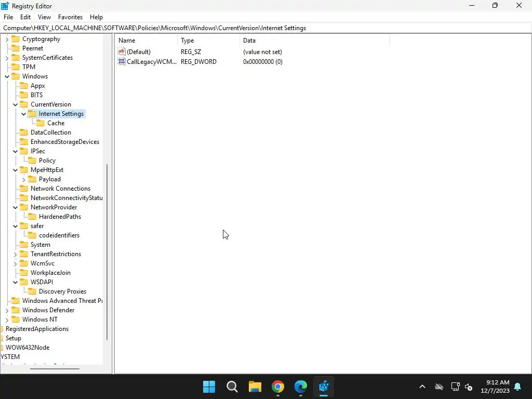Select the WorkplaceJoin folder icon
The image size is (532, 399).
[x=24, y=272]
